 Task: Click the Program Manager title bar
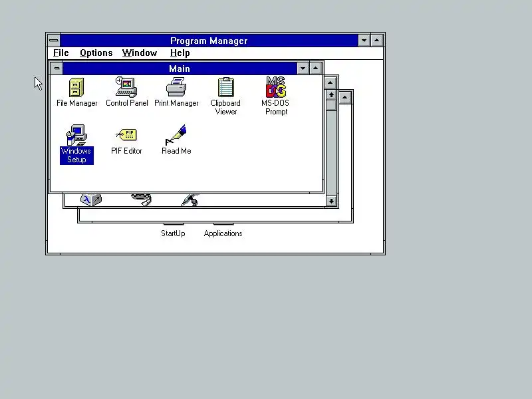point(209,41)
